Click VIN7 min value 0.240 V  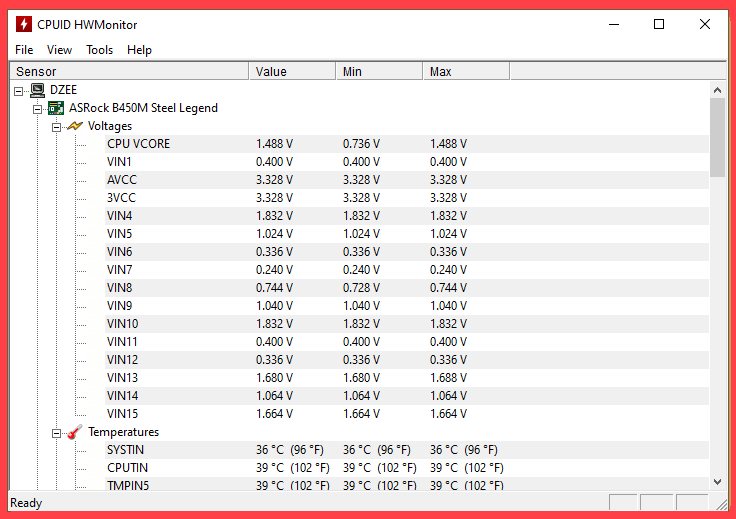tap(361, 270)
